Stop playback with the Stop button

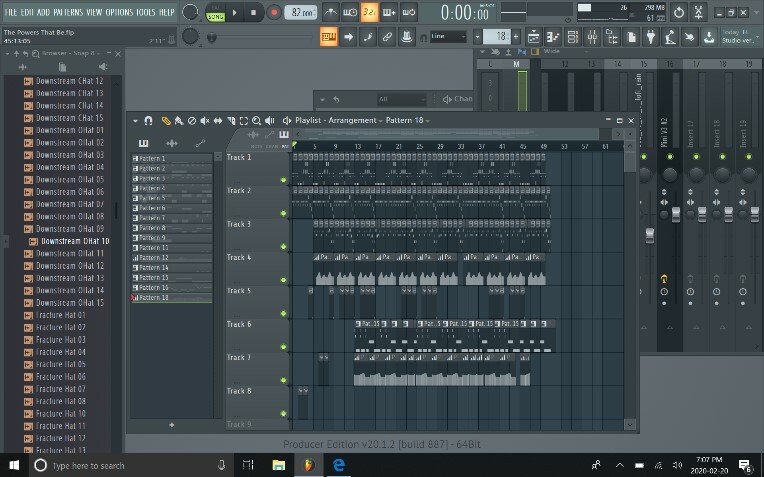[x=253, y=13]
